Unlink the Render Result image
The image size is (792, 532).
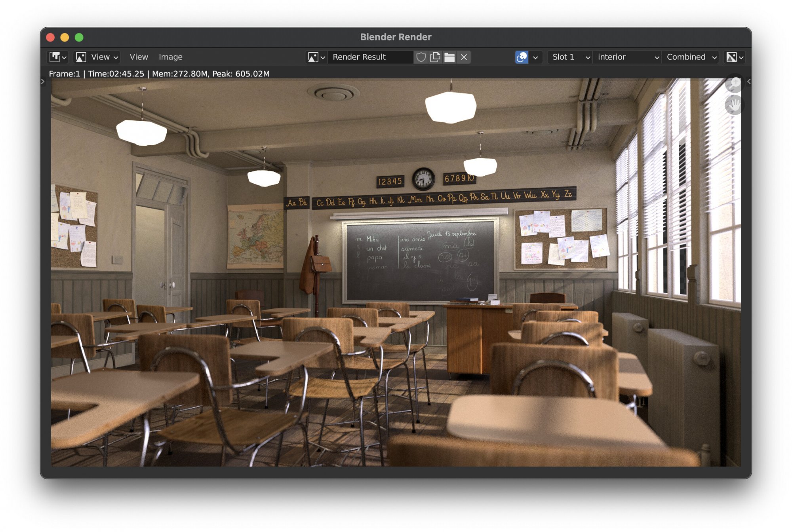click(x=464, y=57)
